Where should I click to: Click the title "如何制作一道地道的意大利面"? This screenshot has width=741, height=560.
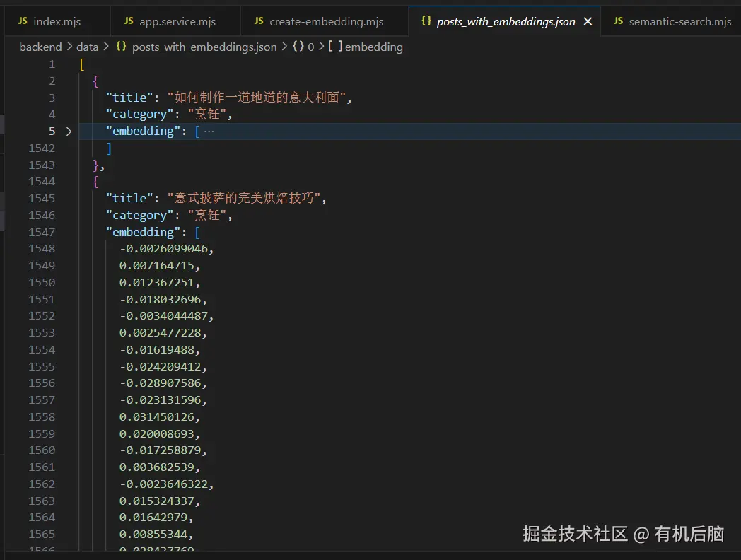click(x=257, y=98)
